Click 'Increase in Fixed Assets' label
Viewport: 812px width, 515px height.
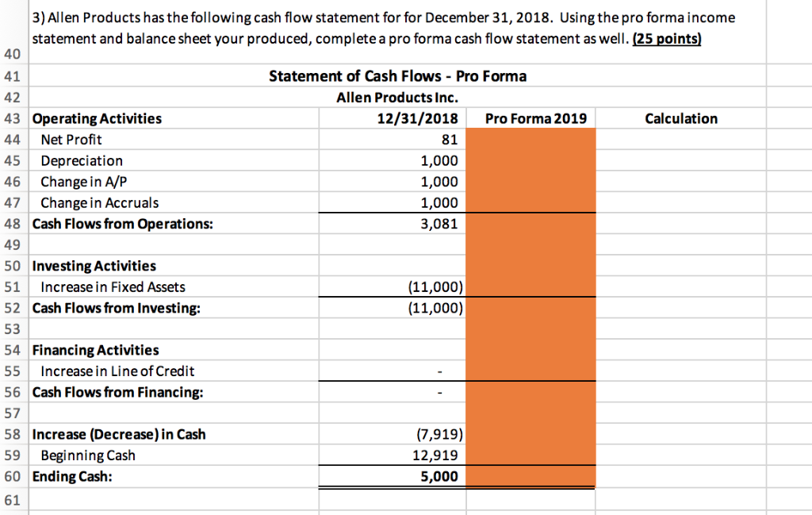coord(113,287)
